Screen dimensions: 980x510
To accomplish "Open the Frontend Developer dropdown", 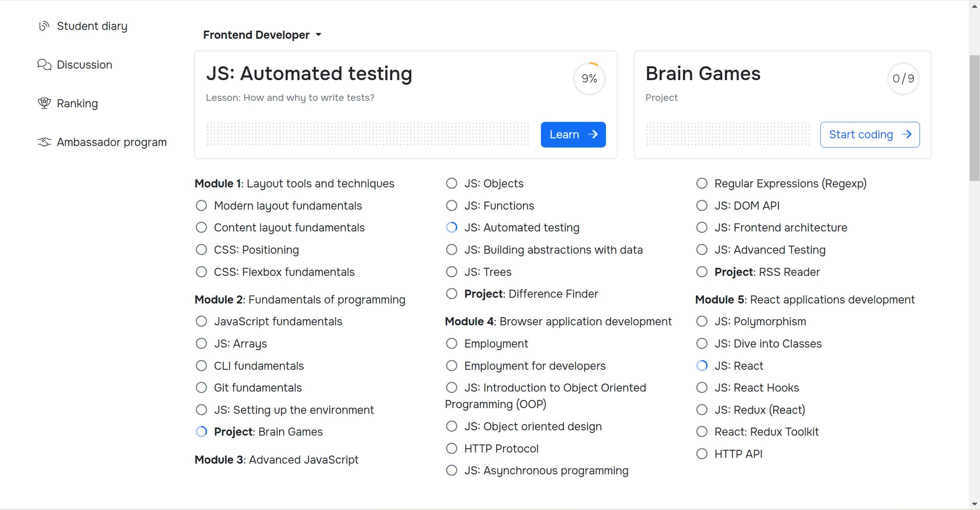I will [x=263, y=35].
